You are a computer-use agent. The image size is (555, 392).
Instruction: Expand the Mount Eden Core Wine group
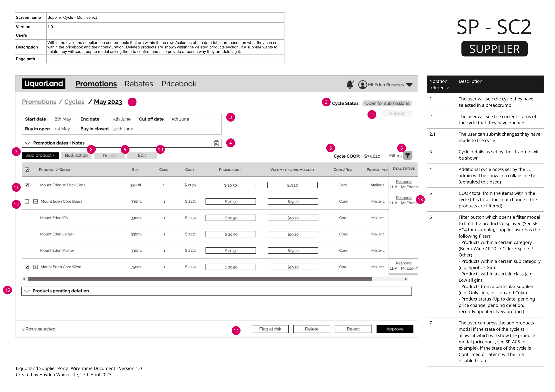click(36, 267)
